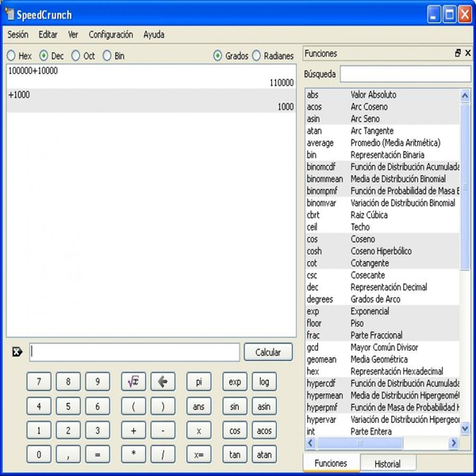The image size is (476, 476).
Task: Click the backspace arrow keypad button
Action: pos(163,382)
